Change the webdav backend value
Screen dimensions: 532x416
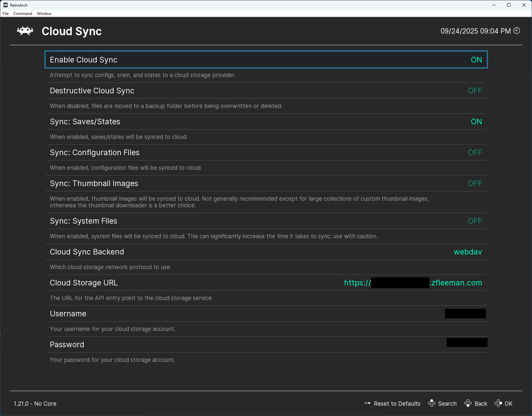pyautogui.click(x=468, y=252)
